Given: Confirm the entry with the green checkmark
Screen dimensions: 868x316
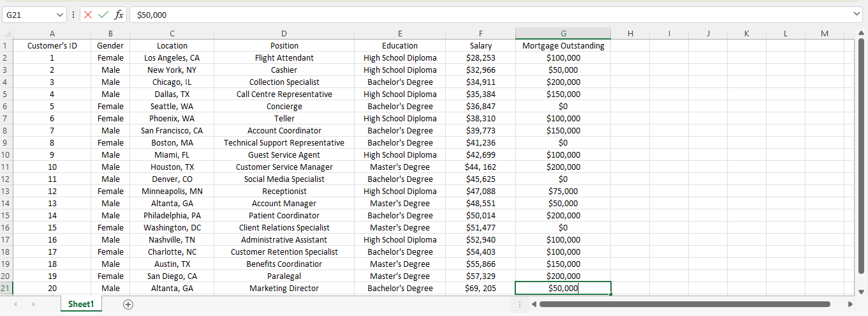Looking at the screenshot, I should pos(103,15).
